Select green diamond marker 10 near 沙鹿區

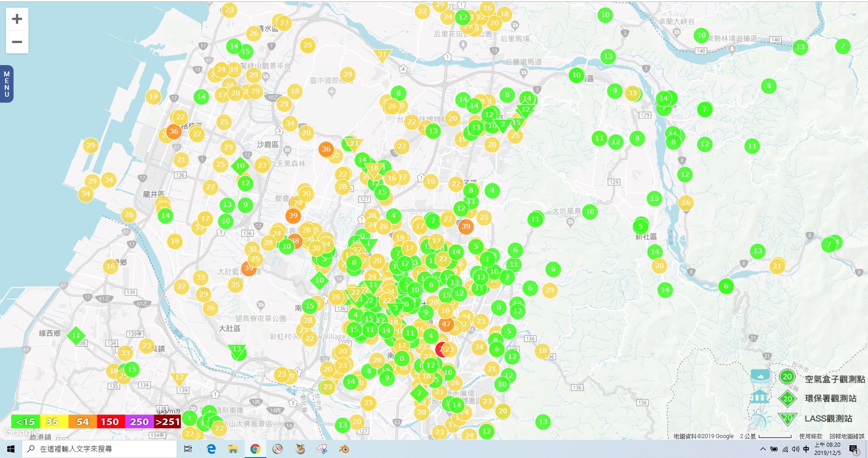pos(240,166)
